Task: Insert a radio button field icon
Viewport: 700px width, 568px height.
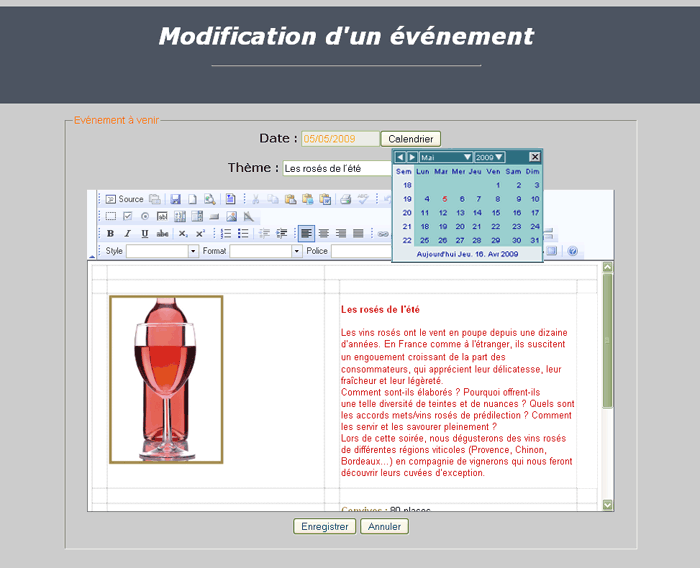Action: pyautogui.click(x=145, y=217)
